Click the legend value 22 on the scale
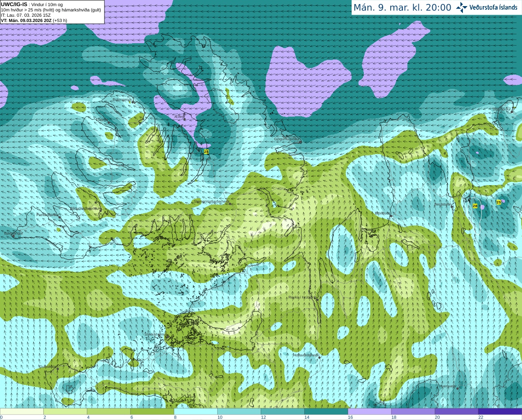 pos(481,417)
